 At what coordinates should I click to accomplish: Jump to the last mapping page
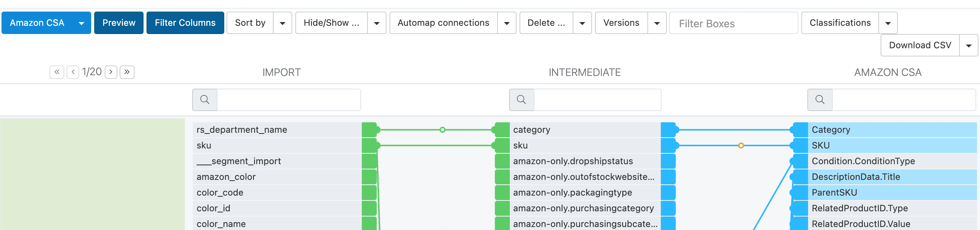[x=127, y=72]
